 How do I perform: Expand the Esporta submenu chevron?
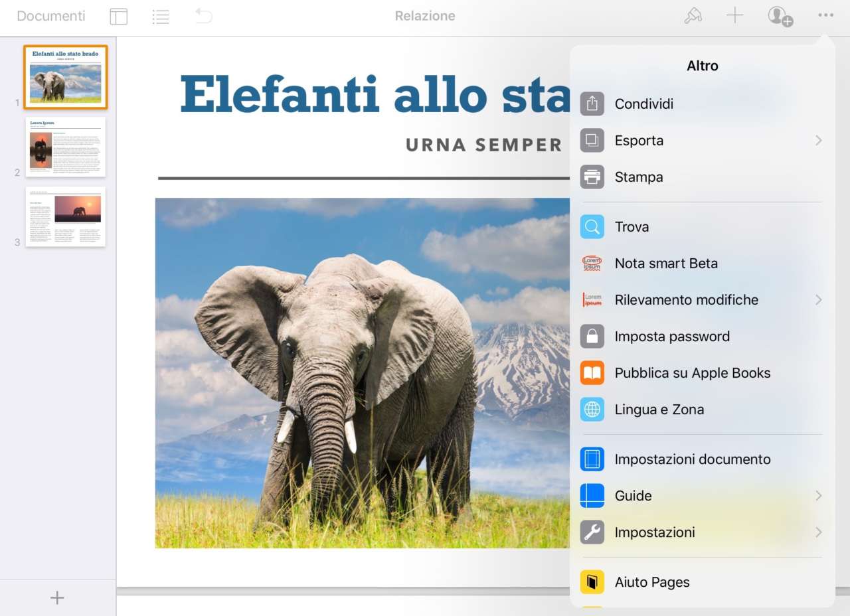[x=819, y=141]
